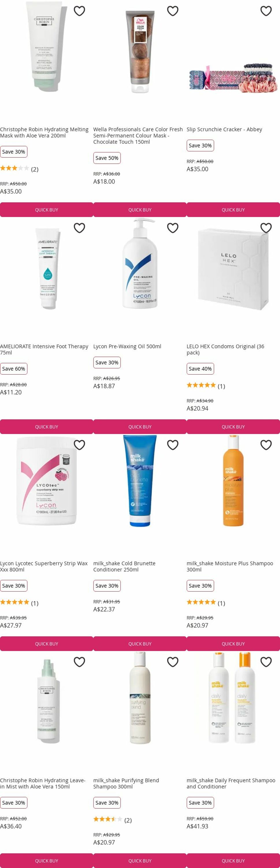
Task: Quick buy Slip Scrunchie Cracker Abbey
Action: coord(233,209)
